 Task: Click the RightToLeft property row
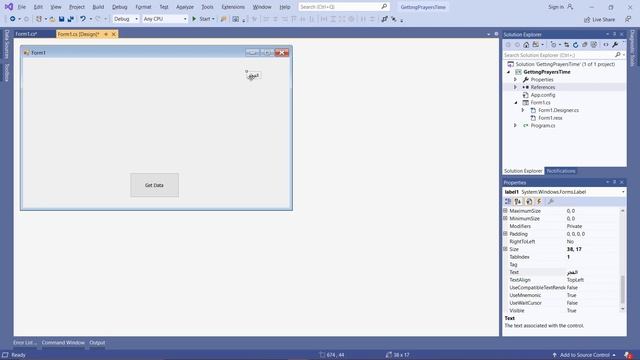pos(562,242)
